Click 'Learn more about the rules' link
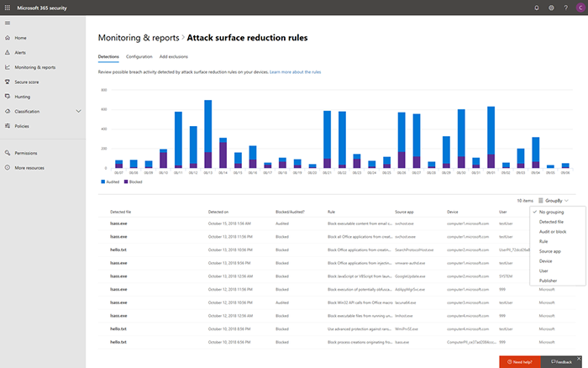This screenshot has height=368, width=588. (295, 72)
